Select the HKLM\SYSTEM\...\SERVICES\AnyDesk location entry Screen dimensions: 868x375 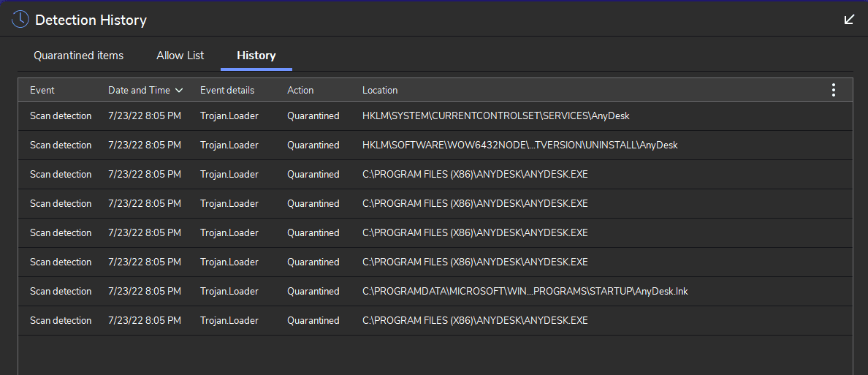tap(496, 115)
